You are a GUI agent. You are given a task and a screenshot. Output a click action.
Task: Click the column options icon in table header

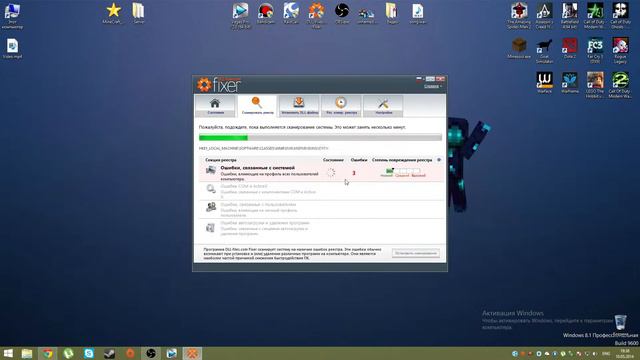(x=439, y=160)
